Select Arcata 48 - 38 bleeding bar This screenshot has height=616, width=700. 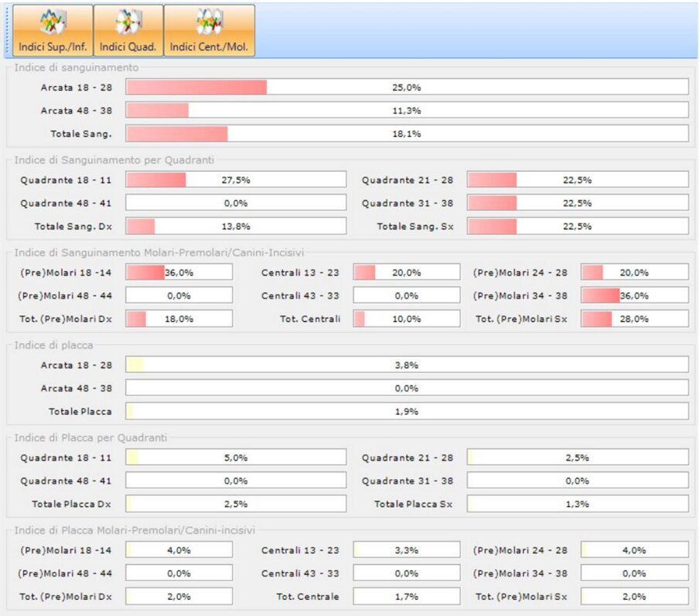coord(407,111)
